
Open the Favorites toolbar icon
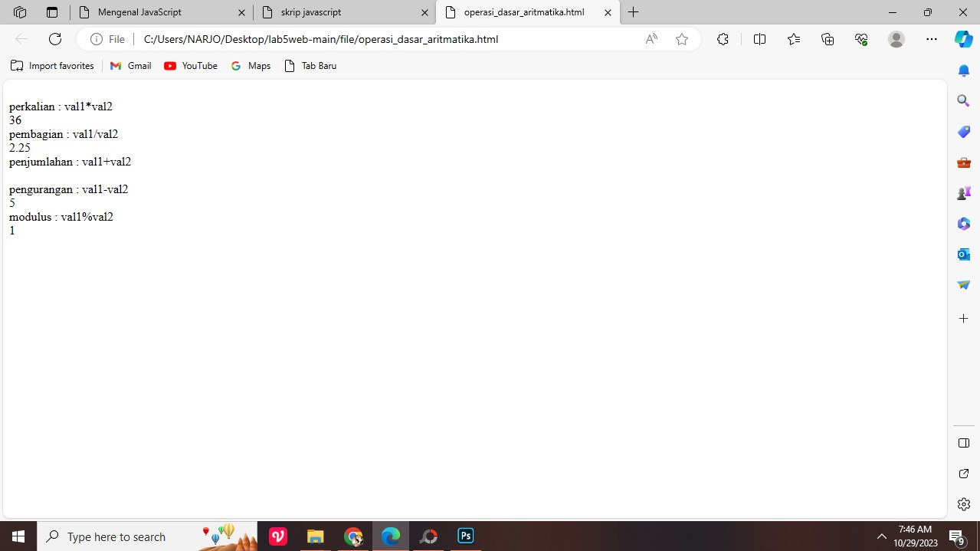(793, 39)
